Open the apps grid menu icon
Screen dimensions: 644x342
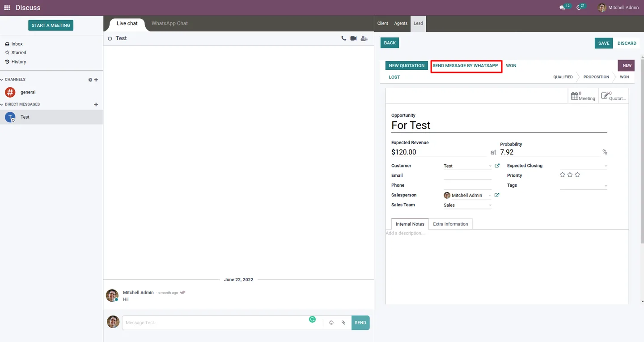(x=7, y=8)
